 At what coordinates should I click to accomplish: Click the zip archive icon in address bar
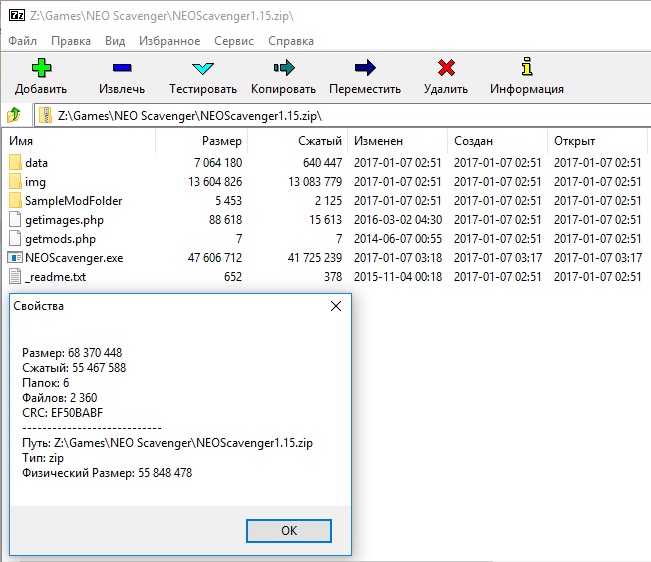coord(46,115)
